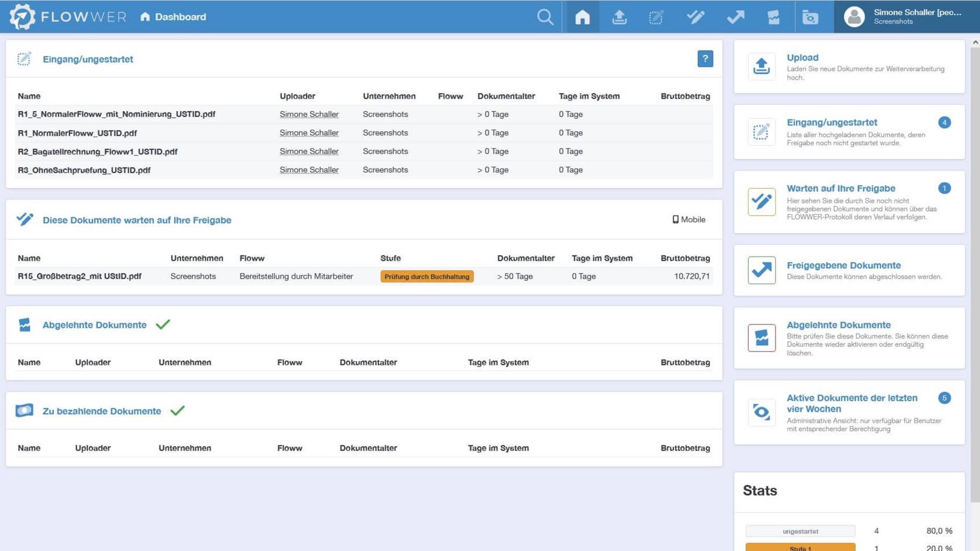Viewport: 980px width, 551px height.
Task: Open the Mobile view link
Action: coord(689,220)
